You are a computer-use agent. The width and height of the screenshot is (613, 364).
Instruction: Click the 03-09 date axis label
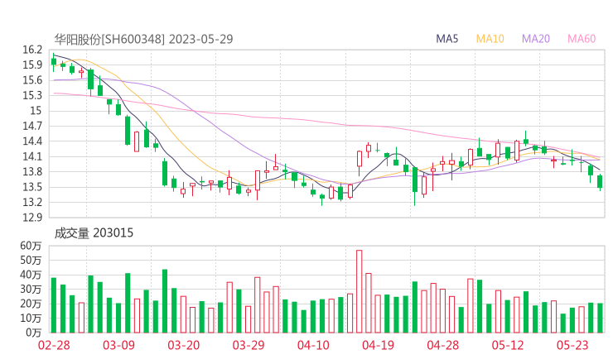(x=118, y=345)
